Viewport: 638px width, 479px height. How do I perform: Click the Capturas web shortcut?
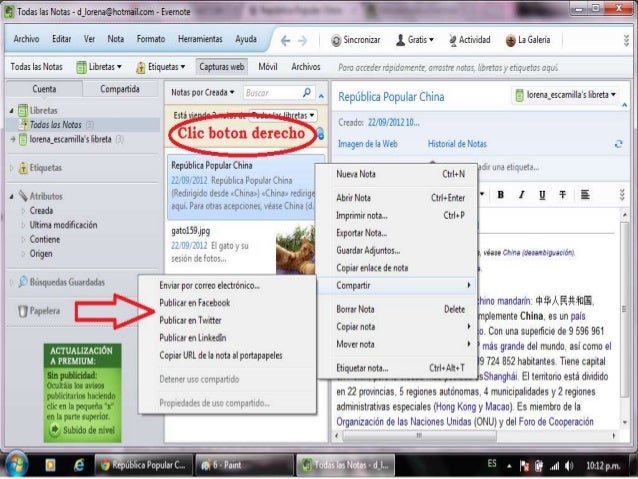222,67
